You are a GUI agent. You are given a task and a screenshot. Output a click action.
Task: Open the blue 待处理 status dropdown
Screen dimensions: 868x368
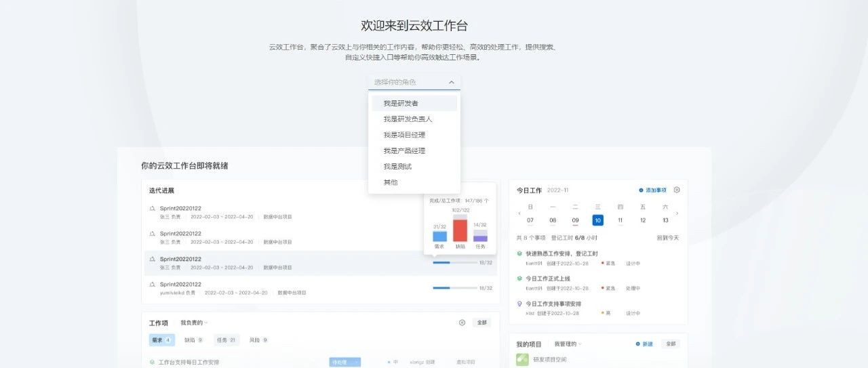345,362
